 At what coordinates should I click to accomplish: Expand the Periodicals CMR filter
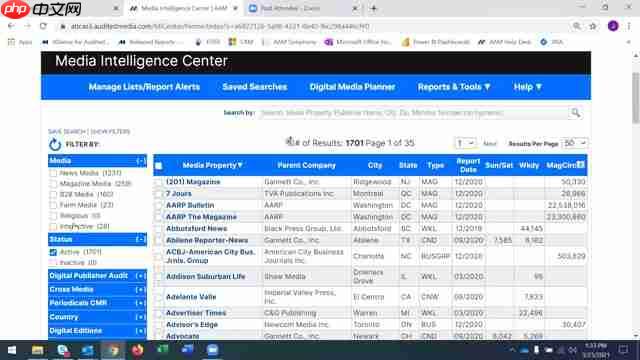pyautogui.click(x=140, y=303)
